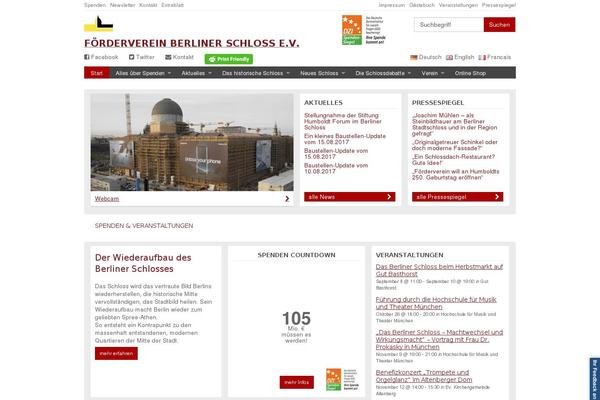Open Führung durch die Hochschule für Musik event
The image size is (600, 400).
click(x=436, y=303)
